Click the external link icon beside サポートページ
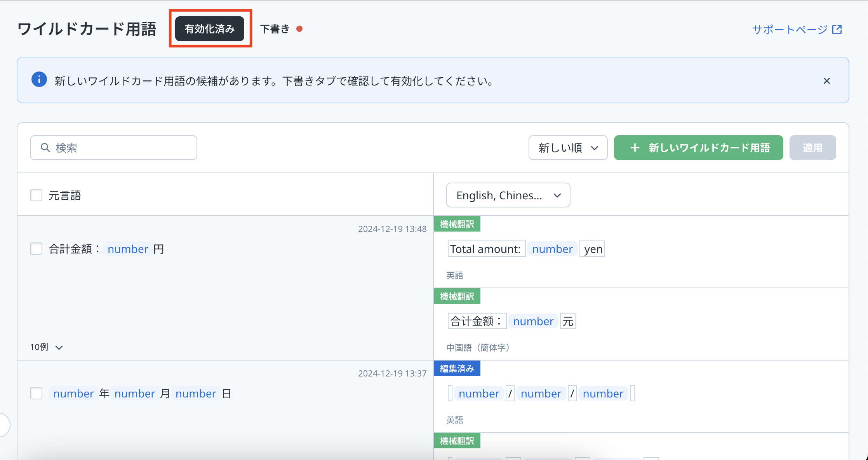This screenshot has height=460, width=868. [837, 30]
